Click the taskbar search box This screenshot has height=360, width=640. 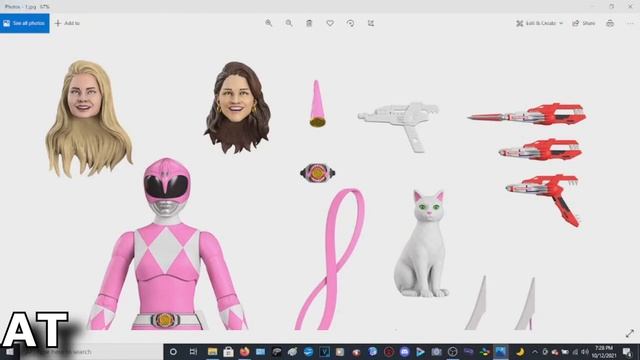click(91, 351)
